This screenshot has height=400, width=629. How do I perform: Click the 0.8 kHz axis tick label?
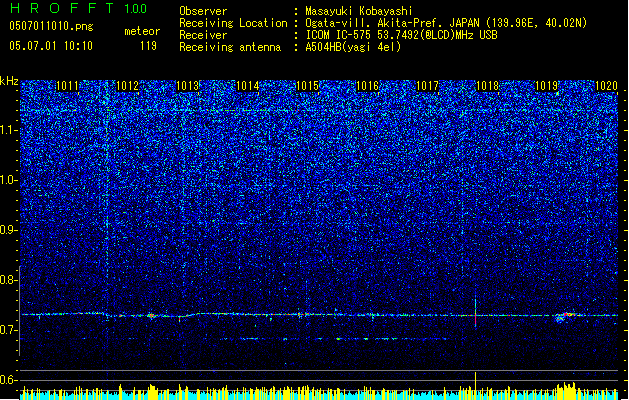9,280
